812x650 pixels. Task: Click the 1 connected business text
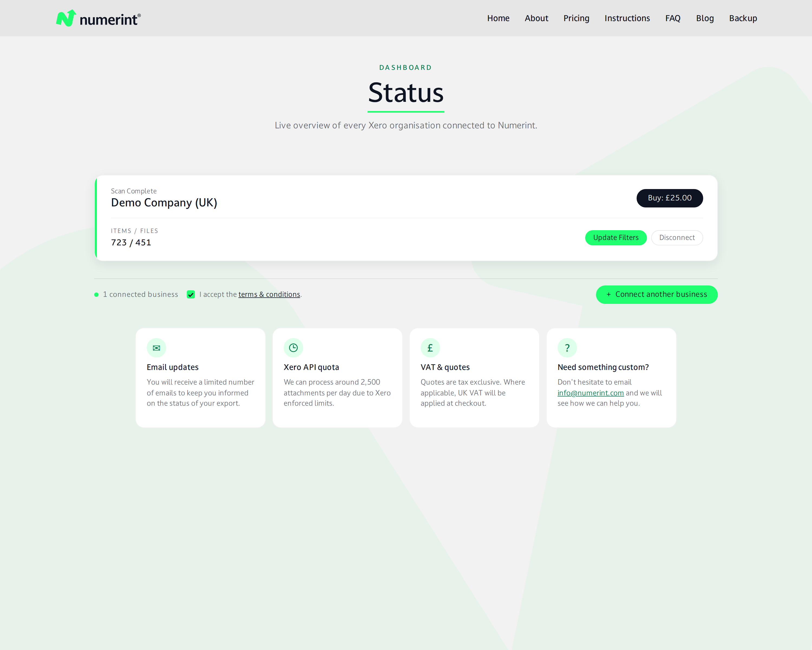(140, 294)
